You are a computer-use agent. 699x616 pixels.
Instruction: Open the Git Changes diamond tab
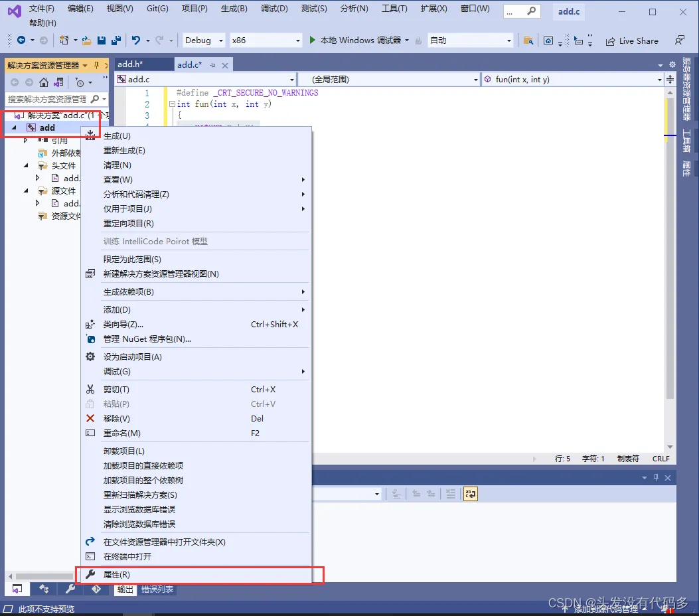96,589
